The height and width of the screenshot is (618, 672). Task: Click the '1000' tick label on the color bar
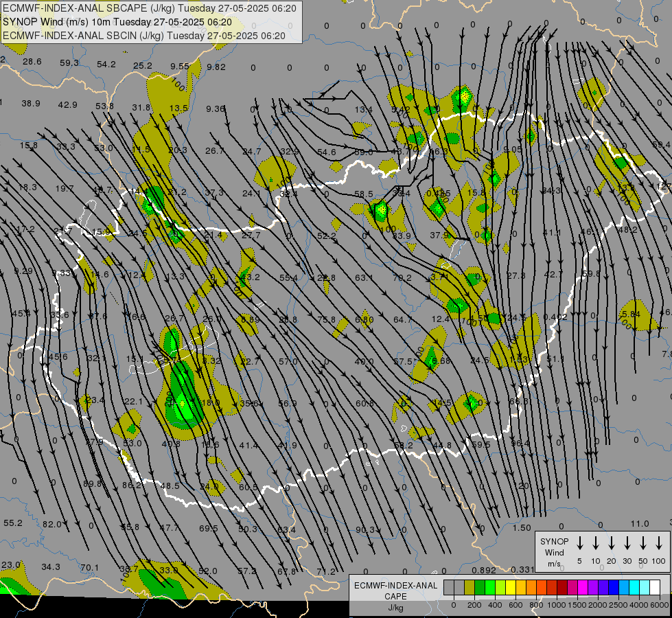556,605
